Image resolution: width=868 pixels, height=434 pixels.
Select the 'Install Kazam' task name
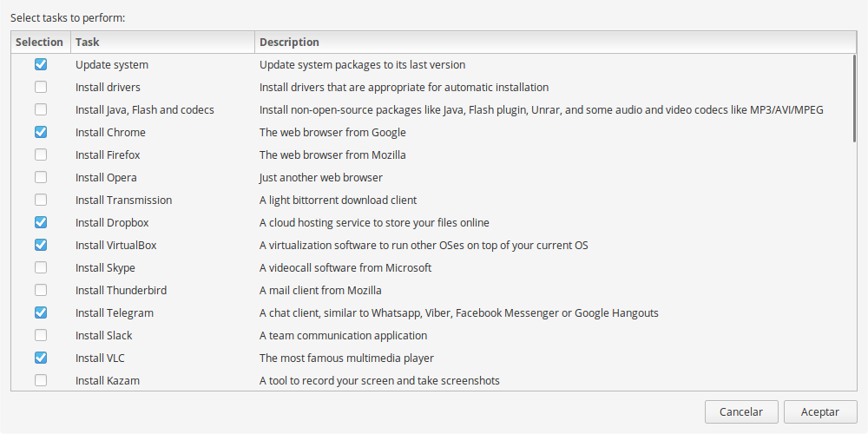coord(108,381)
